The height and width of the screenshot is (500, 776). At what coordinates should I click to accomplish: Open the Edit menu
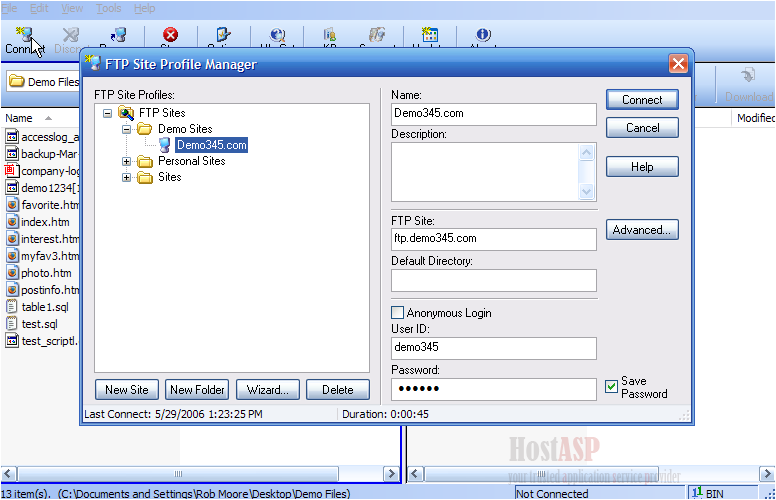click(39, 8)
